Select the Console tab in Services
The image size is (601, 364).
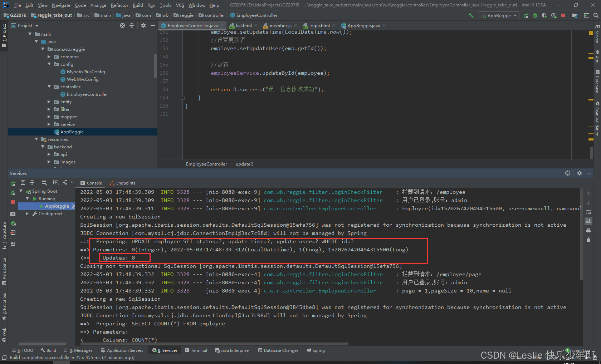tap(91, 183)
